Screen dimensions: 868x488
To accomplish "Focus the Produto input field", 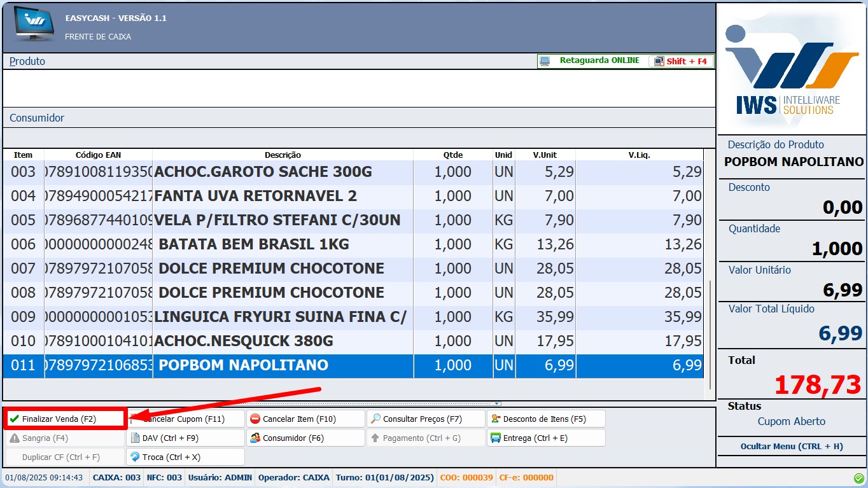I will click(359, 88).
